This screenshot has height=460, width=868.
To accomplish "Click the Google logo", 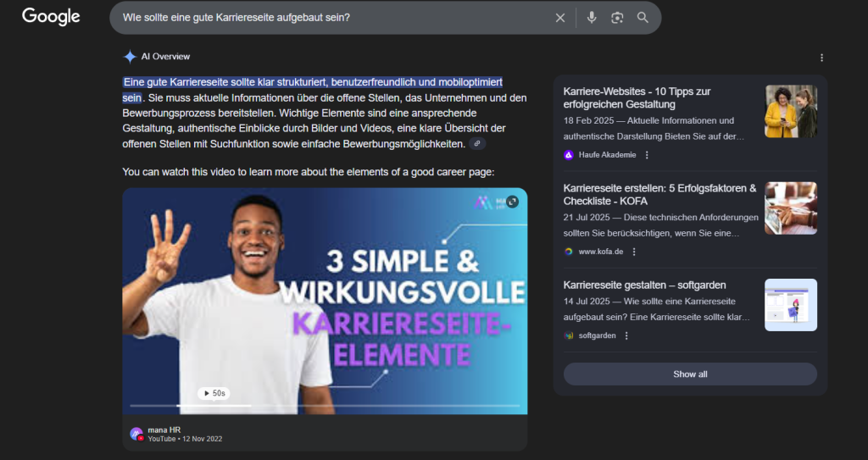I will pos(51,17).
